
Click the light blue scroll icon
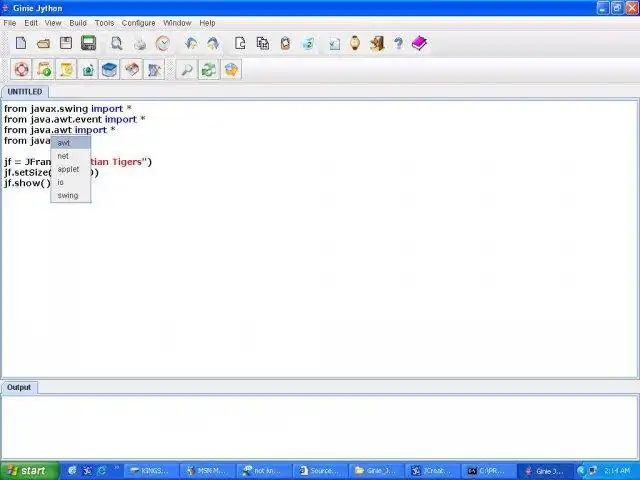[308, 44]
